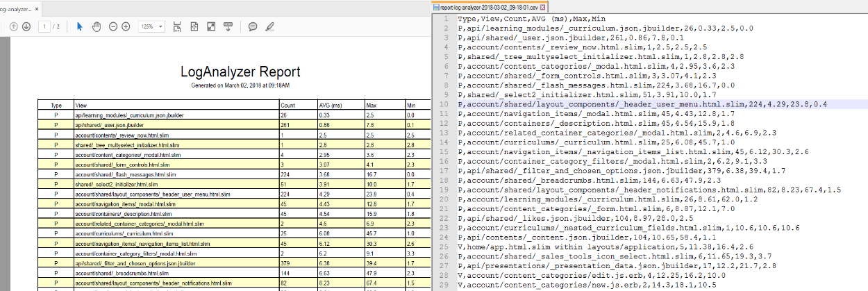868x291 pixels.
Task: Click the Type column header
Action: pyautogui.click(x=56, y=105)
